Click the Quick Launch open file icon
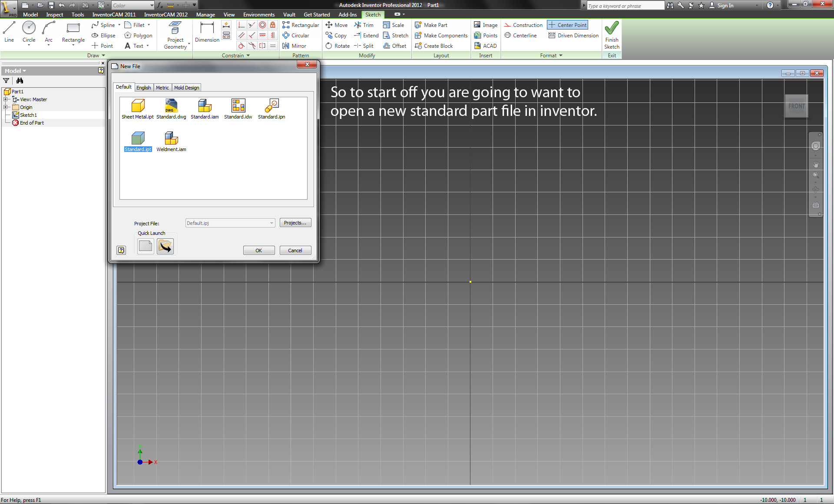Image resolution: width=834 pixels, height=504 pixels. coord(165,246)
